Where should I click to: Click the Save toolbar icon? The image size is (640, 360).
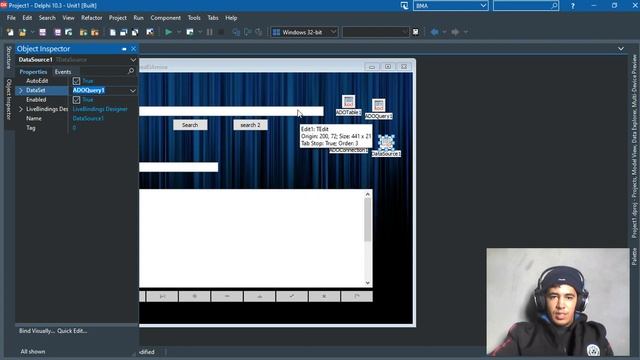pyautogui.click(x=42, y=32)
